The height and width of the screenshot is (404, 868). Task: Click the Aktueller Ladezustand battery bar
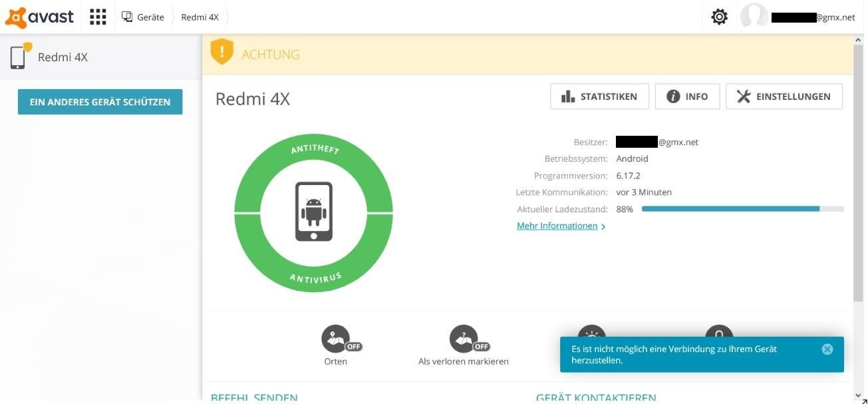(742, 209)
